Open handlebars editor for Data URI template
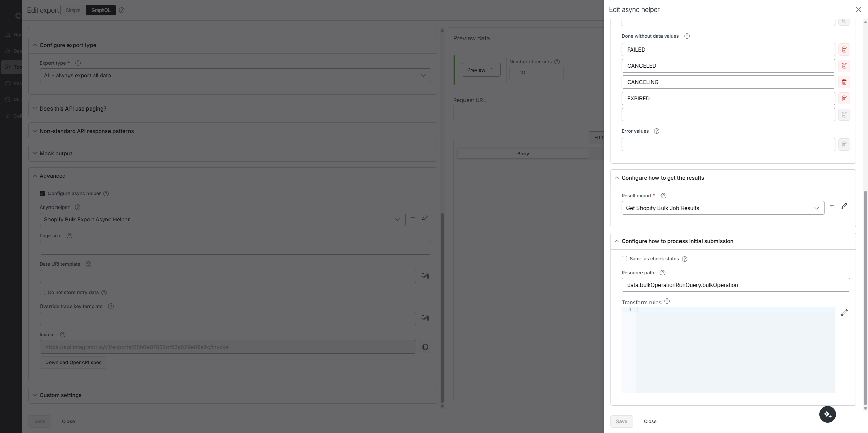Viewport: 868px width, 433px height. pyautogui.click(x=425, y=276)
